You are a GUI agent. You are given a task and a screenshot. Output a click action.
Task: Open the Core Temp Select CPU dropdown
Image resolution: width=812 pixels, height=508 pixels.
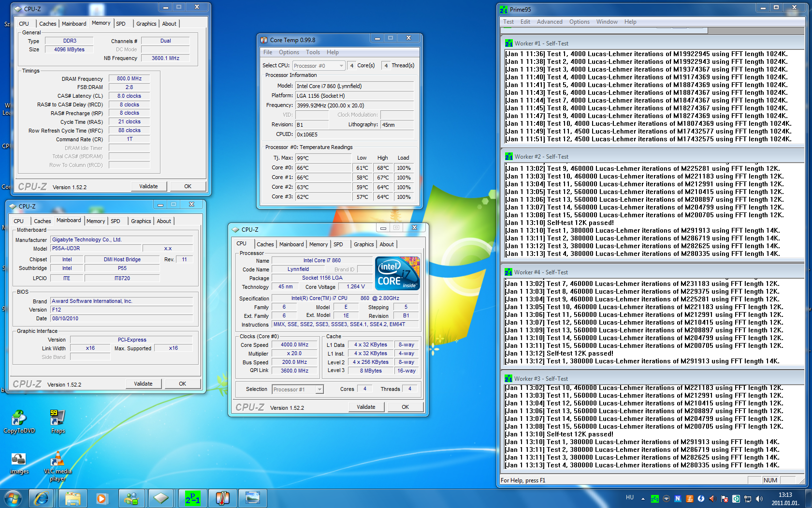click(x=319, y=66)
